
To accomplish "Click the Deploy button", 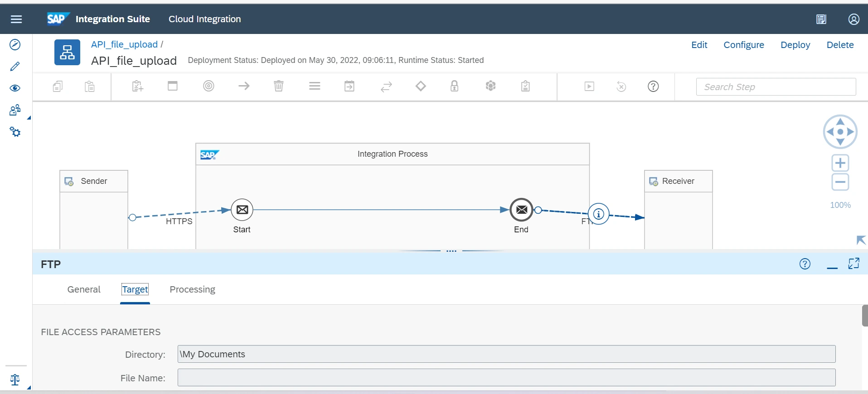I will coord(795,45).
